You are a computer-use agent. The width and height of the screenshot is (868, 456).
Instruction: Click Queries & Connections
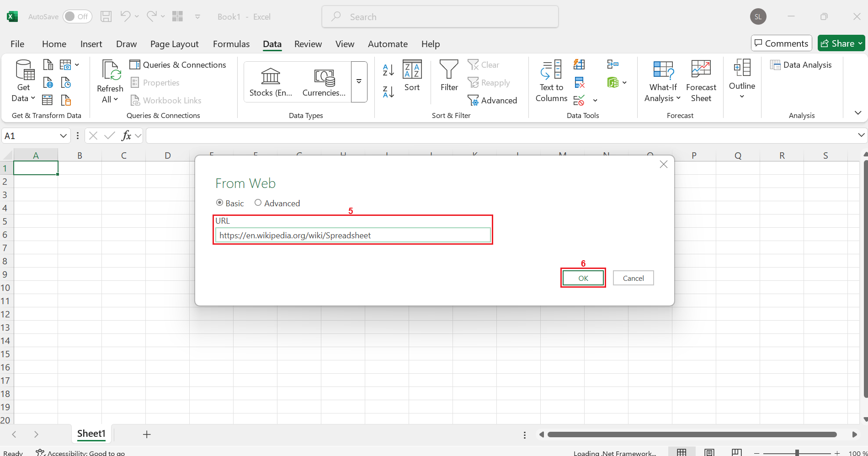pos(178,65)
